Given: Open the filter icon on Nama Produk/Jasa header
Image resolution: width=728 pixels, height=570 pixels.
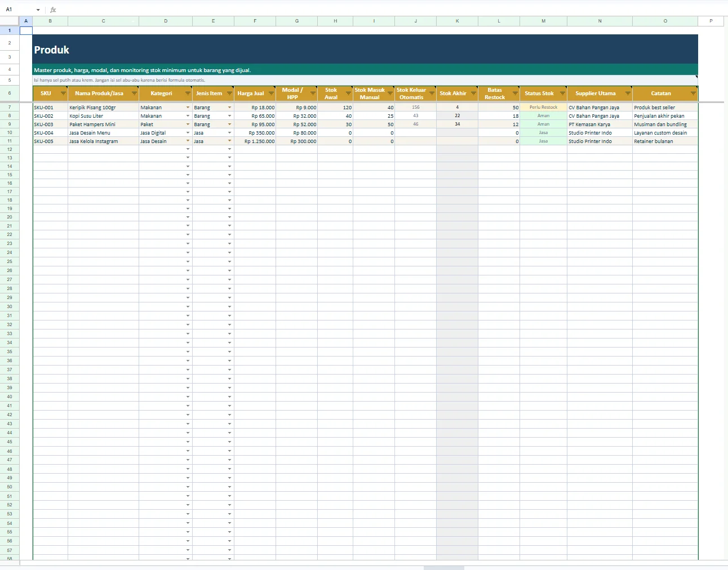Looking at the screenshot, I should pyautogui.click(x=134, y=93).
